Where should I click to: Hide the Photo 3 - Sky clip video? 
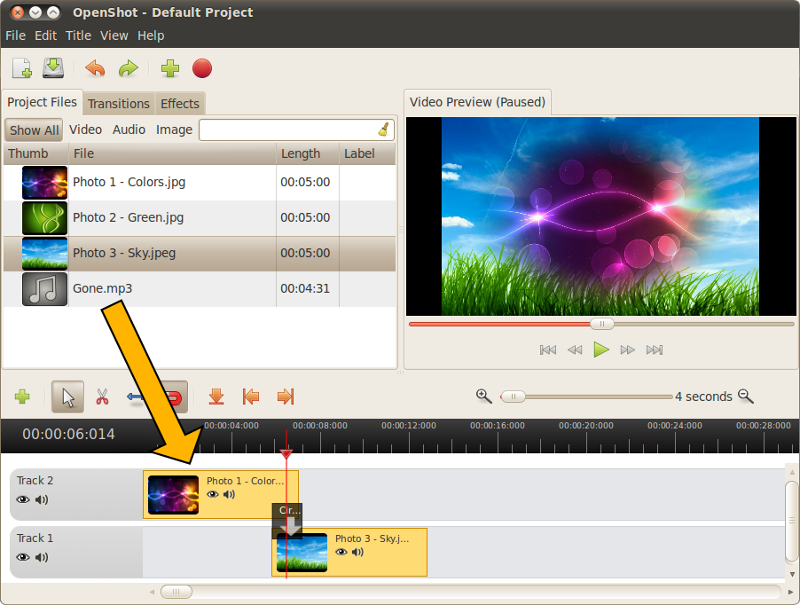(341, 552)
